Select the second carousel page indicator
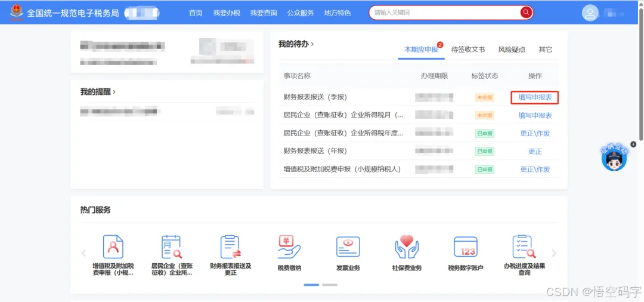The height and width of the screenshot is (302, 644). point(330,285)
